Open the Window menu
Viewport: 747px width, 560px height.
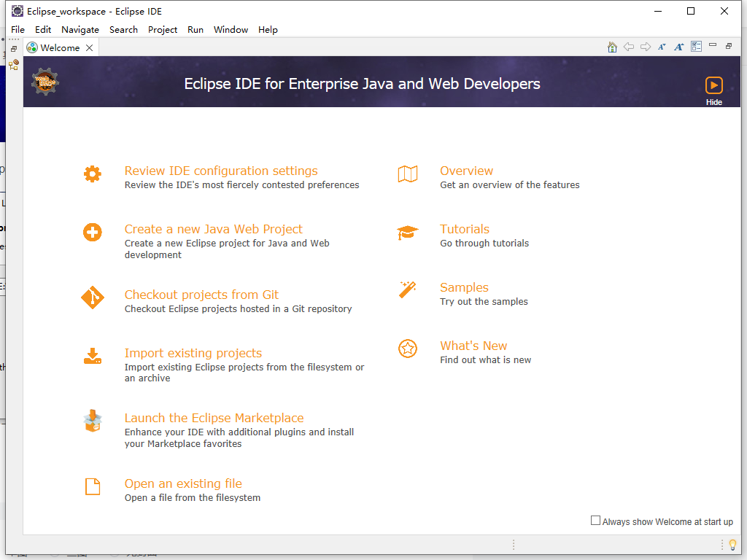pos(231,29)
